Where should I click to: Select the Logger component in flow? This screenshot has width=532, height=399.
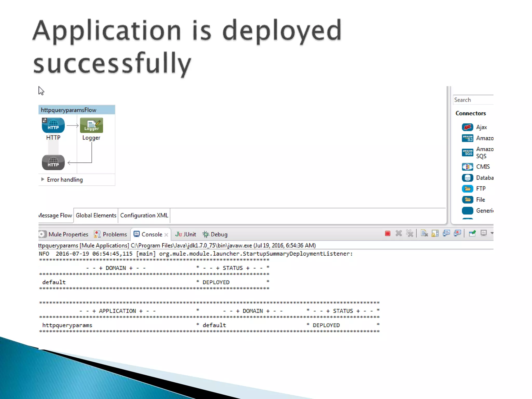[91, 125]
